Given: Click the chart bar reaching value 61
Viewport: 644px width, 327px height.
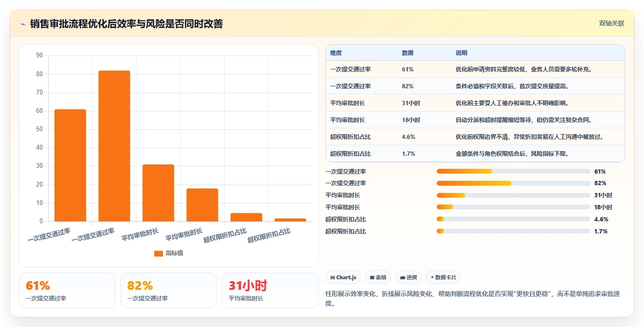Looking at the screenshot, I should 70,165.
